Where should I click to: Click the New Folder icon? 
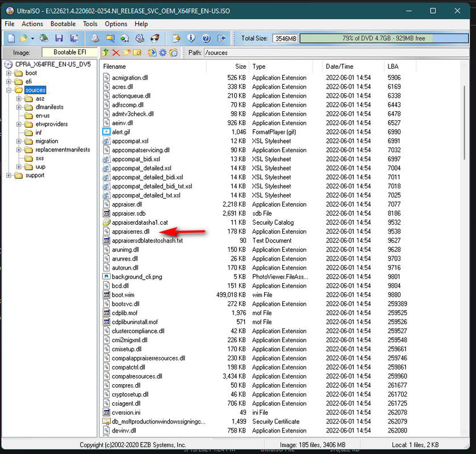(x=127, y=53)
